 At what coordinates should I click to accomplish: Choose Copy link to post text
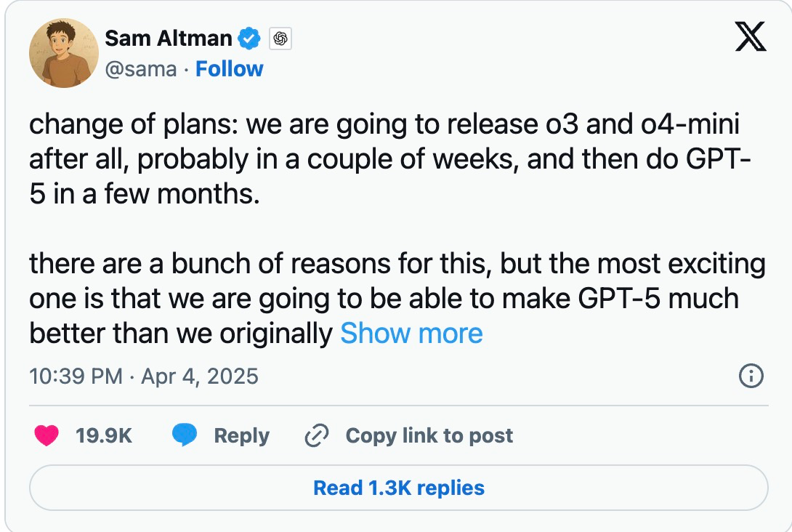pos(429,435)
